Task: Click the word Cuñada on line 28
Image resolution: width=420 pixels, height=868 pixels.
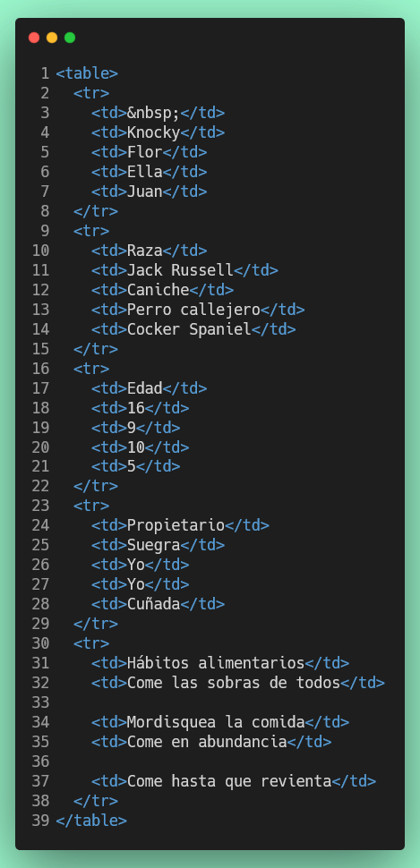Action: coord(153,604)
